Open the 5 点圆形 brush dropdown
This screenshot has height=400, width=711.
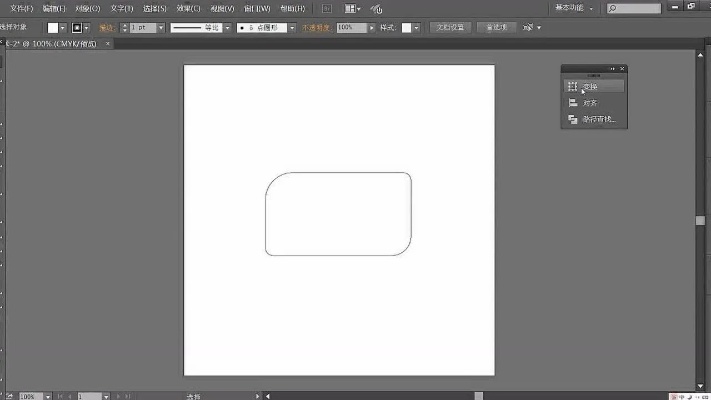pos(292,28)
